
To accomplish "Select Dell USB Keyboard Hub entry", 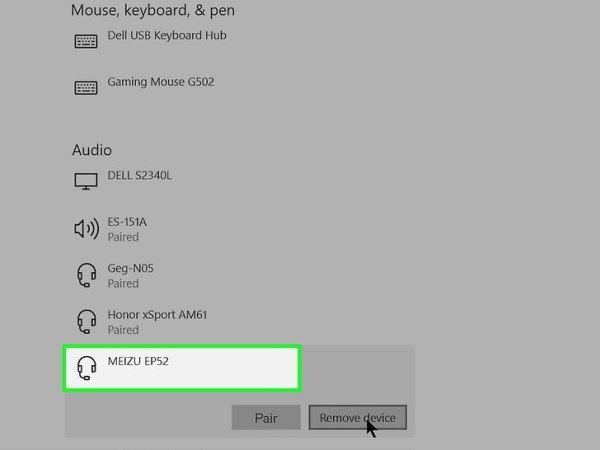I will point(167,35).
